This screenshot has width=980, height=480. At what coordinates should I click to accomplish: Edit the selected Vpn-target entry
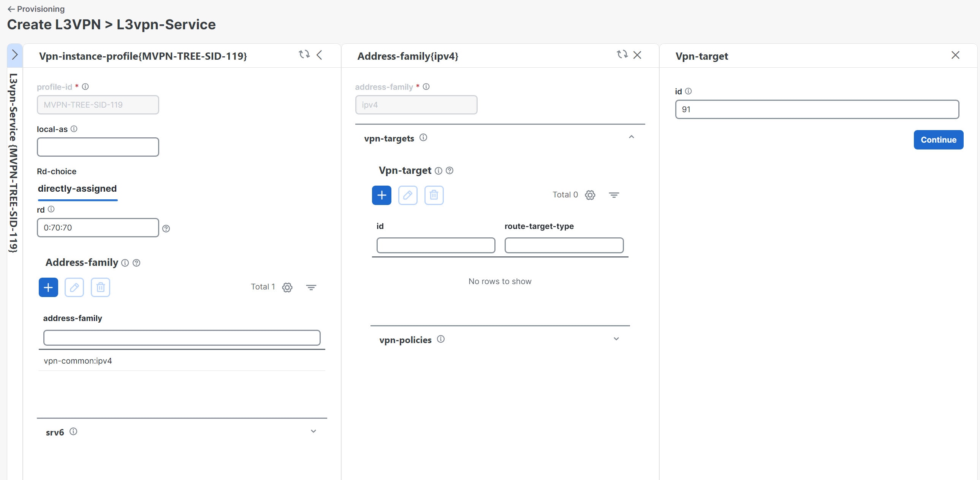pyautogui.click(x=407, y=195)
